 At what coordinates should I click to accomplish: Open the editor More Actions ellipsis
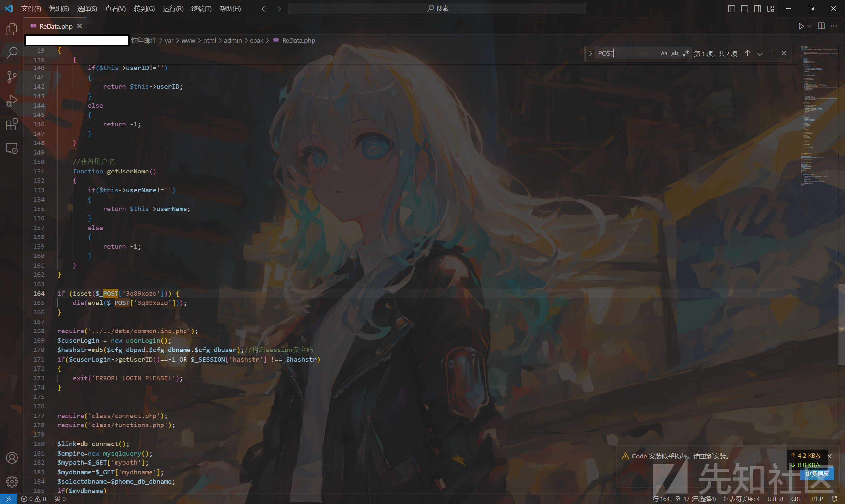[834, 26]
